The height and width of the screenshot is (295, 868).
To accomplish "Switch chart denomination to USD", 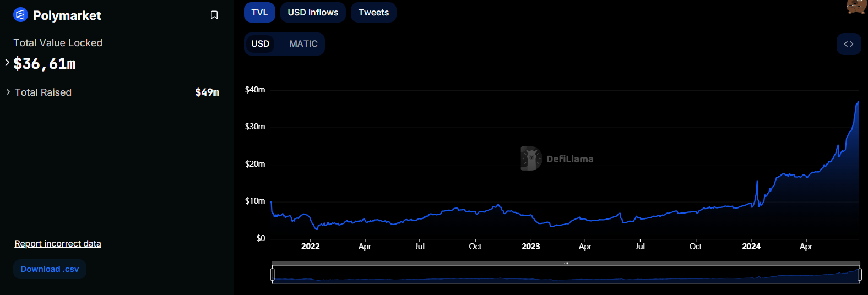I will click(x=261, y=43).
